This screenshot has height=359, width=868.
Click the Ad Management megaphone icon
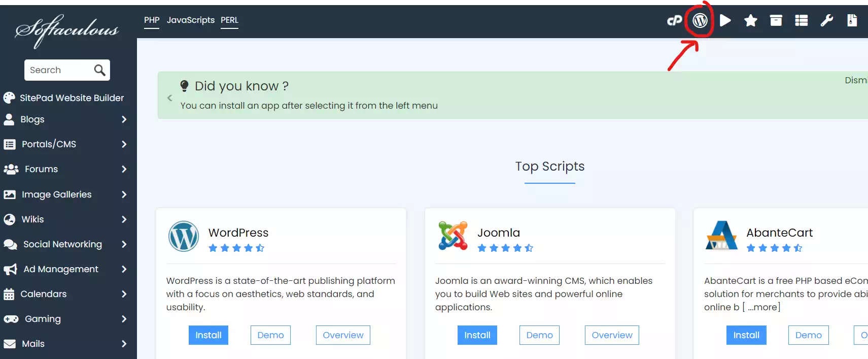coord(10,269)
